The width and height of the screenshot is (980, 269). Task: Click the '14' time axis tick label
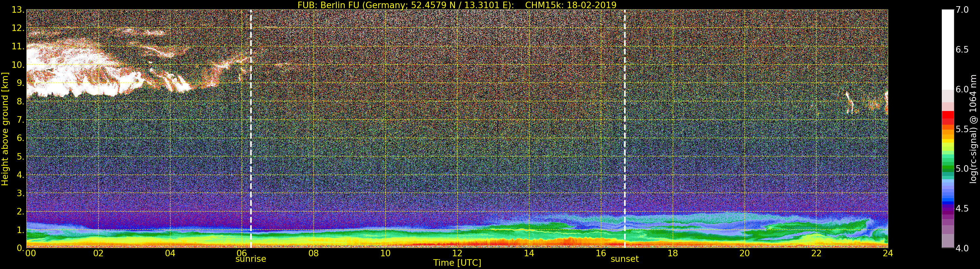[529, 253]
